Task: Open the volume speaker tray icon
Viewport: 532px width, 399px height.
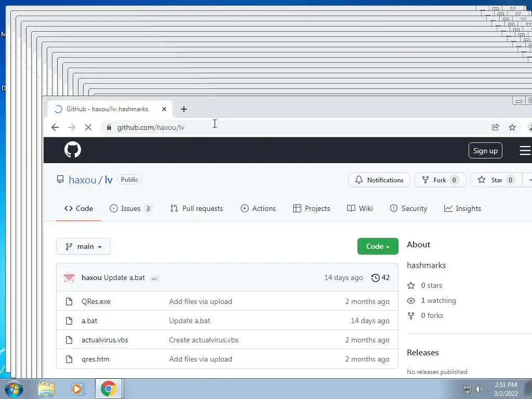Action: 480,389
